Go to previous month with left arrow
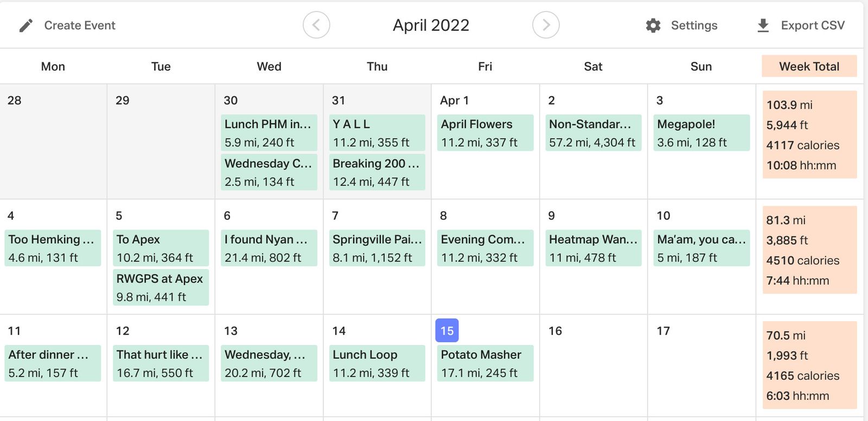 (316, 25)
